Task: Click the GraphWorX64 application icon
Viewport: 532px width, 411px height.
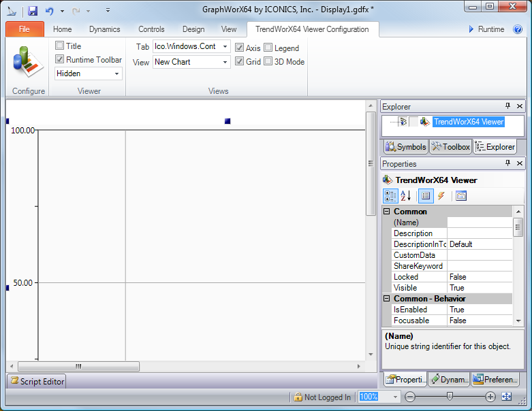Action: click(x=12, y=11)
